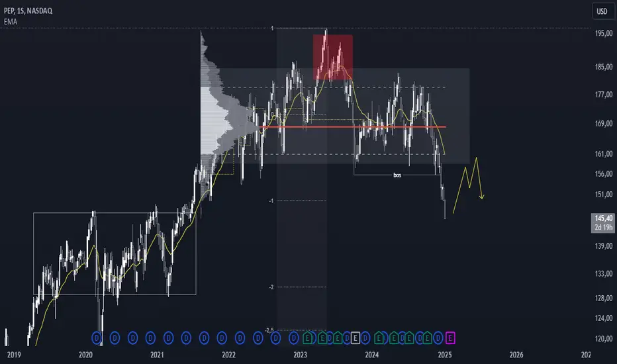The height and width of the screenshot is (364, 617).
Task: Click the 128,00 price axis label
Action: click(x=603, y=298)
